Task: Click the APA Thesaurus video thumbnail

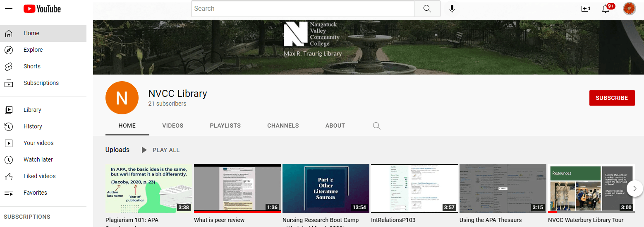Action: [x=503, y=188]
